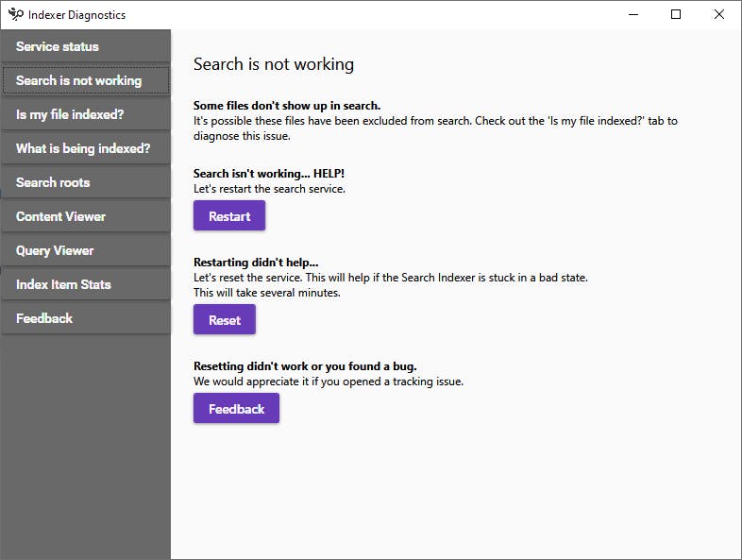
Task: Click the 'Search is not working' page heading
Action: pos(274,64)
